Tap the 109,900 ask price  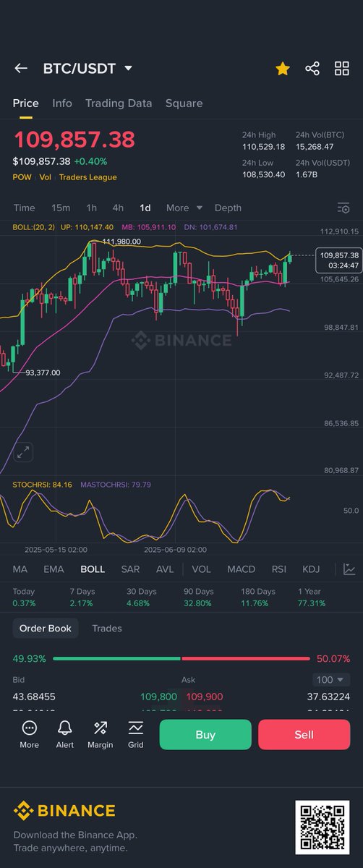point(205,697)
